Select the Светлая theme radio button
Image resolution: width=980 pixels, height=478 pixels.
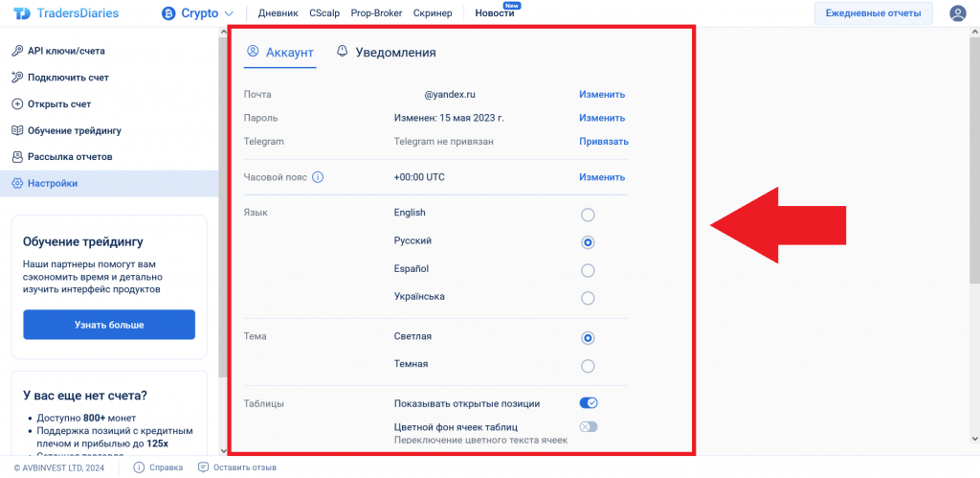(x=588, y=338)
